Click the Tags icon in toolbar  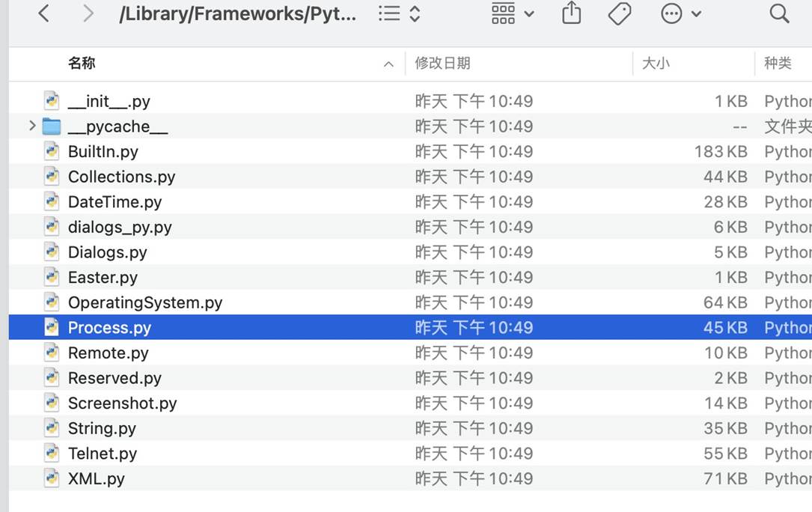[620, 13]
